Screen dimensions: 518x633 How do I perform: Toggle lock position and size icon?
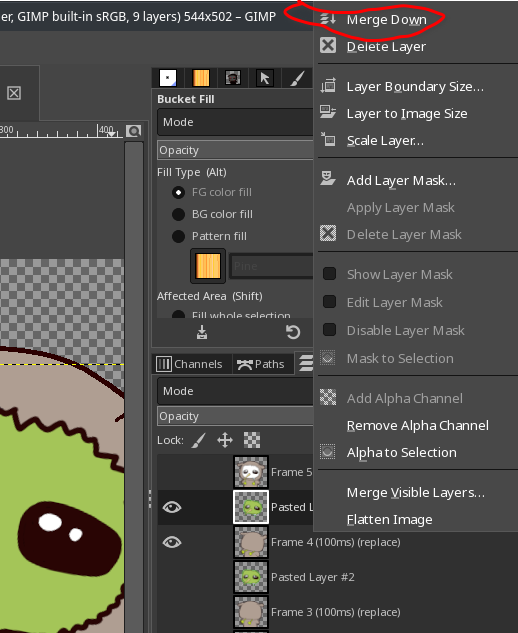(225, 440)
